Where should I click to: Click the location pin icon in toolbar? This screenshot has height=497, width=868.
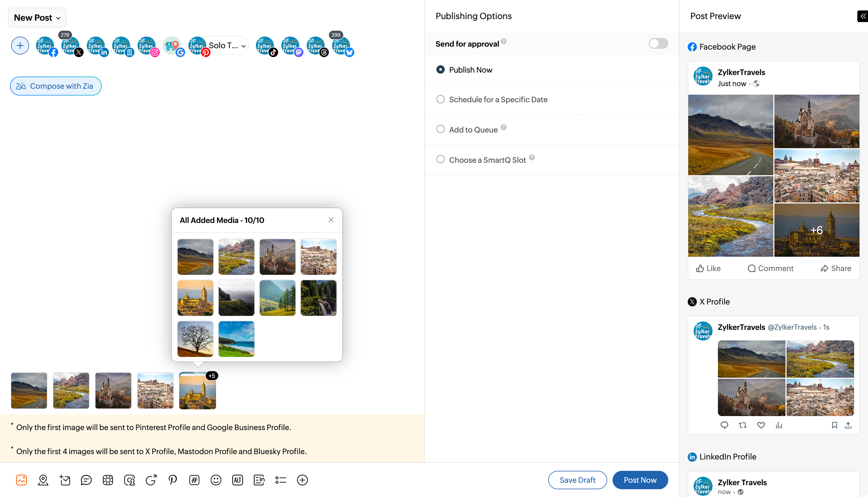click(43, 480)
